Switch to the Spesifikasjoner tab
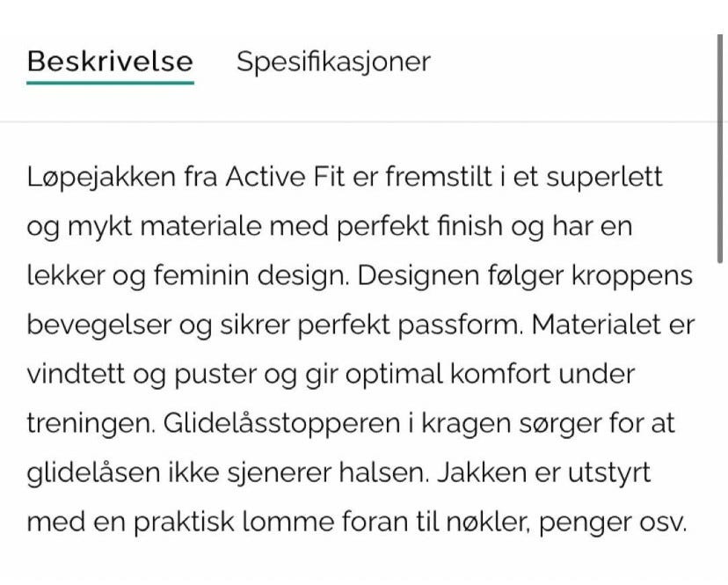 click(x=331, y=62)
